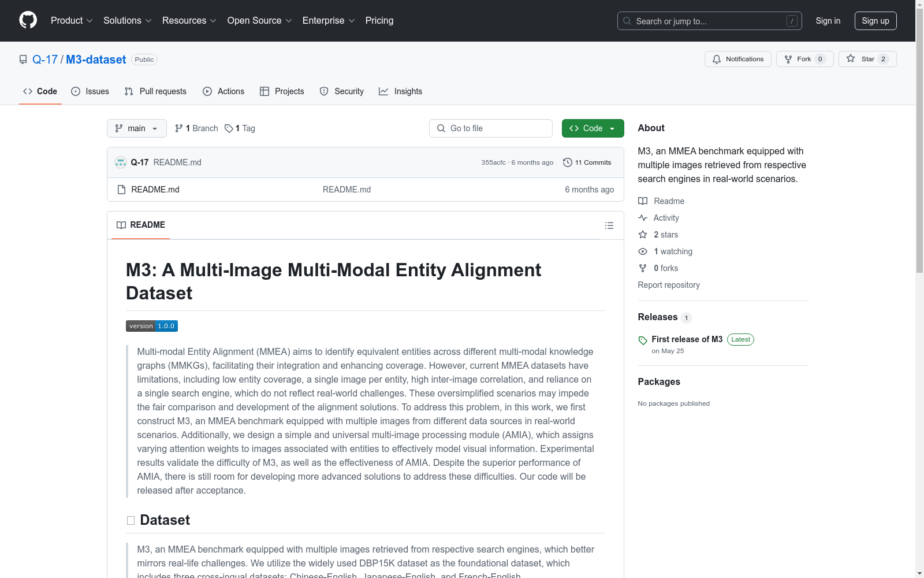This screenshot has height=578, width=924.
Task: Expand the Solutions menu
Action: click(127, 21)
